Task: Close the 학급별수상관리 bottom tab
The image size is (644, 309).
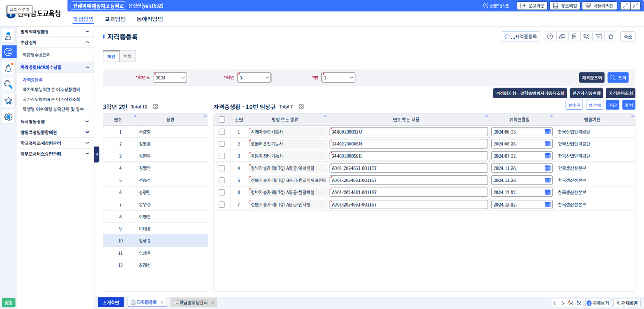Action: [213, 303]
